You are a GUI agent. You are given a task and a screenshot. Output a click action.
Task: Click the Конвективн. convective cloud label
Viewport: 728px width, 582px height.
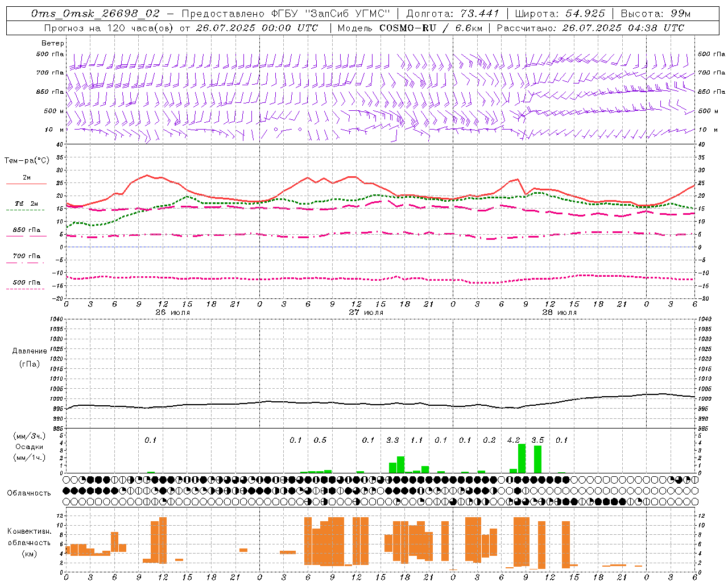click(29, 531)
